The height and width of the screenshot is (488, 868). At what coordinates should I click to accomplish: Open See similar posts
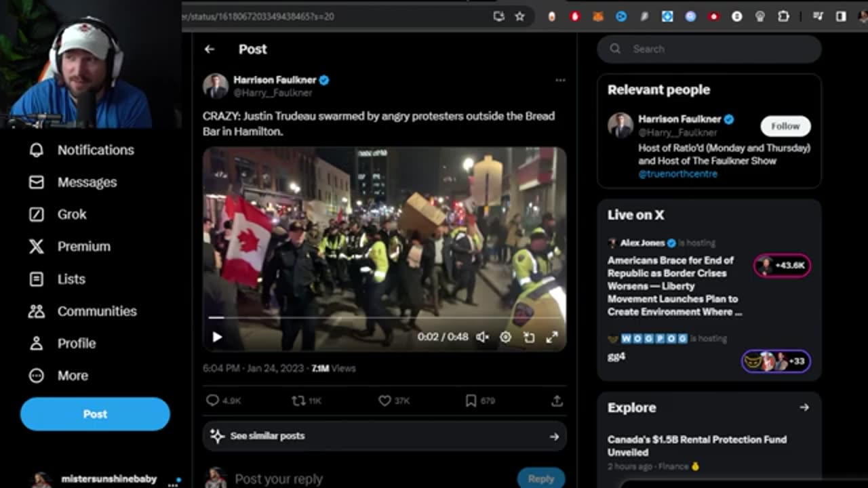pyautogui.click(x=384, y=436)
